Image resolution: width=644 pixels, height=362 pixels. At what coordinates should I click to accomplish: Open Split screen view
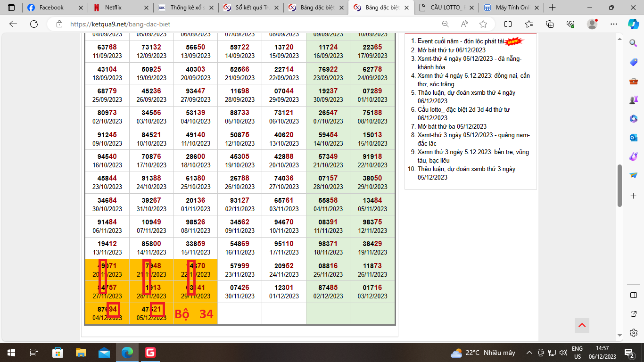coord(508,24)
